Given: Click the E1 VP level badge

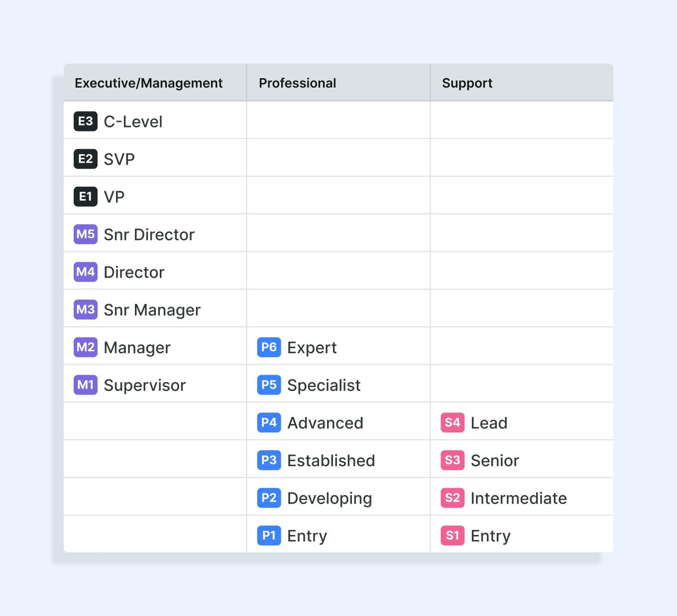Looking at the screenshot, I should [86, 197].
